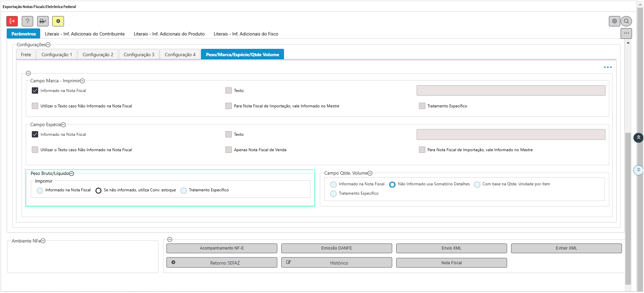
Task: Open the blue three-dots panel menu
Action: coord(607,67)
